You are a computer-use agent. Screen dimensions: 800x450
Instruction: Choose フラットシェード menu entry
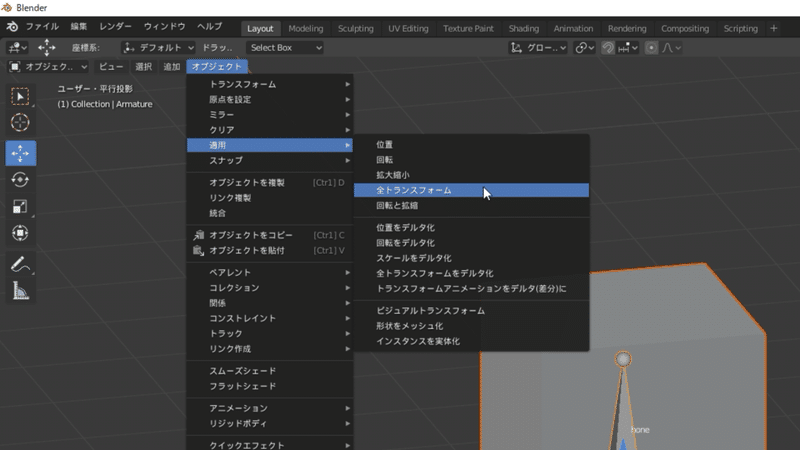coord(270,386)
